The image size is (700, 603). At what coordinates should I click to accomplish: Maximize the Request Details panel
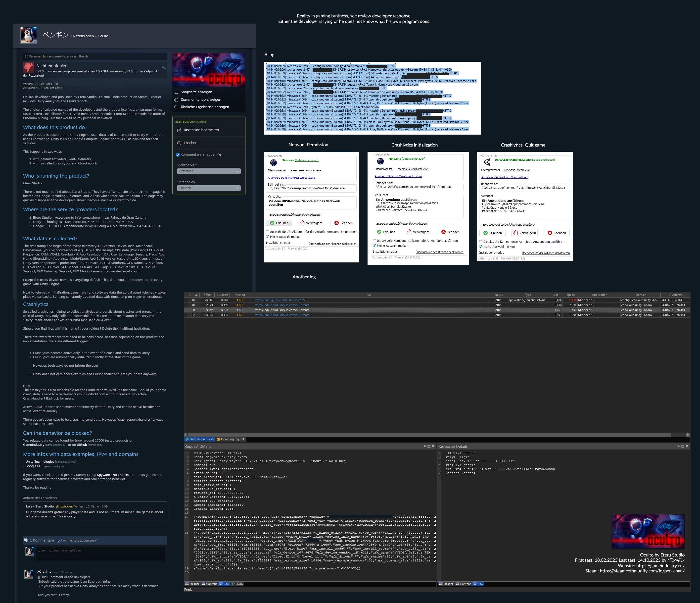[429, 446]
